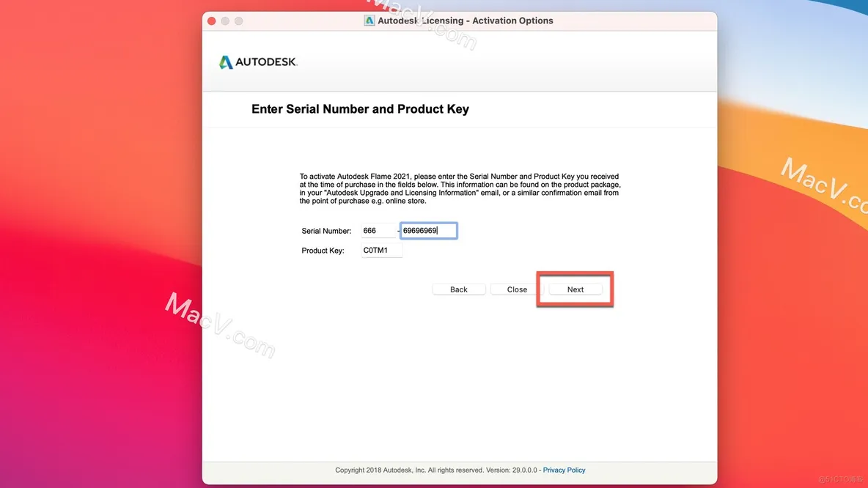Click the Close button beside Back
This screenshot has height=488, width=868.
517,289
